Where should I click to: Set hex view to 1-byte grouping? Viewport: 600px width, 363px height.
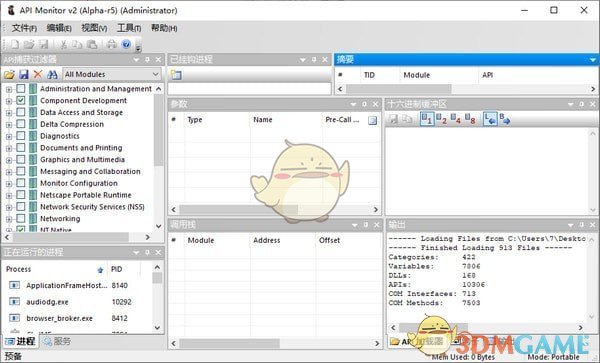[x=427, y=119]
